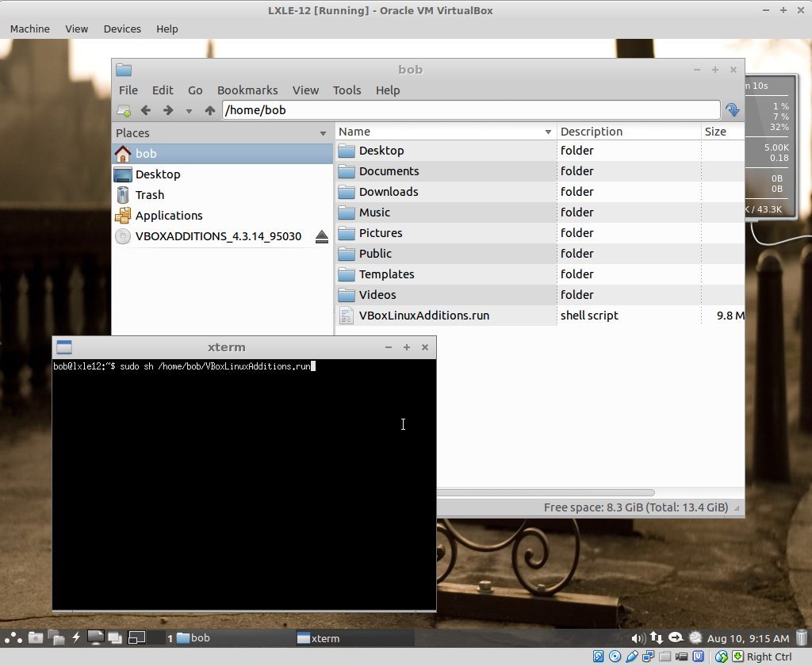This screenshot has width=812, height=666.
Task: Click the network traffic arrows tray icon
Action: click(656, 637)
